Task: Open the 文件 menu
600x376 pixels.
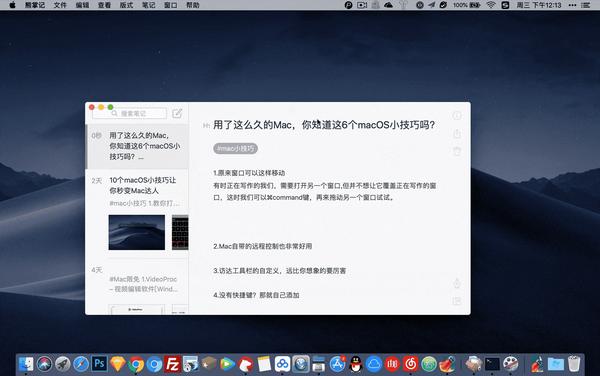Action: (60, 5)
